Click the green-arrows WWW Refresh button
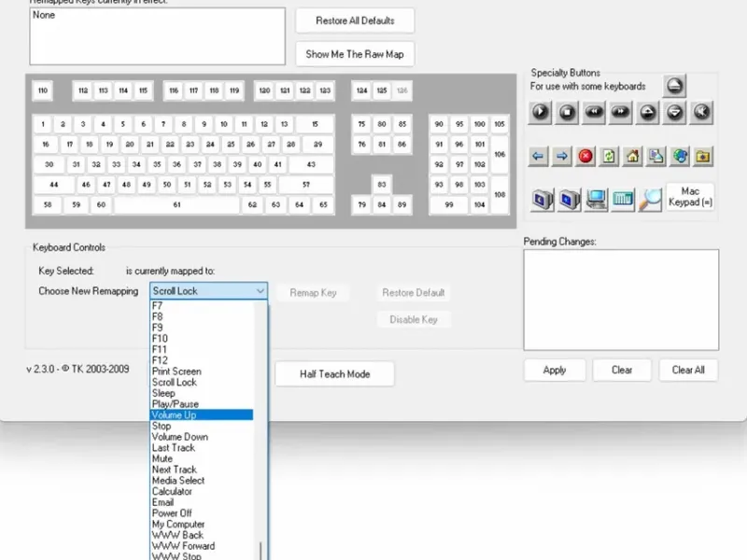Screen dimensions: 747x560 pyautogui.click(x=609, y=156)
